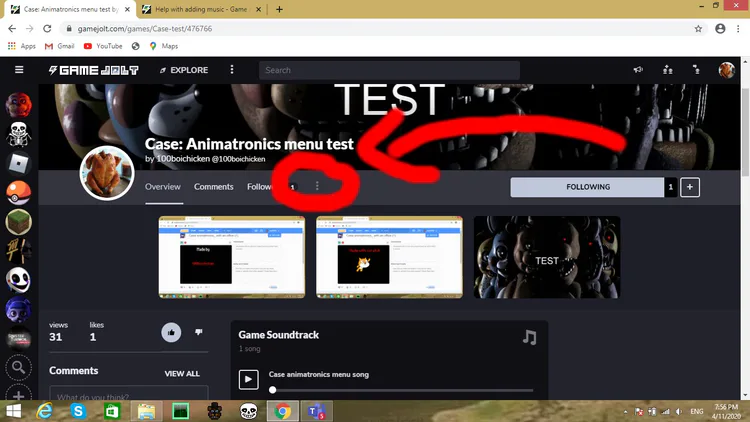Open the Explore page
The height and width of the screenshot is (422, 750).
coord(184,70)
